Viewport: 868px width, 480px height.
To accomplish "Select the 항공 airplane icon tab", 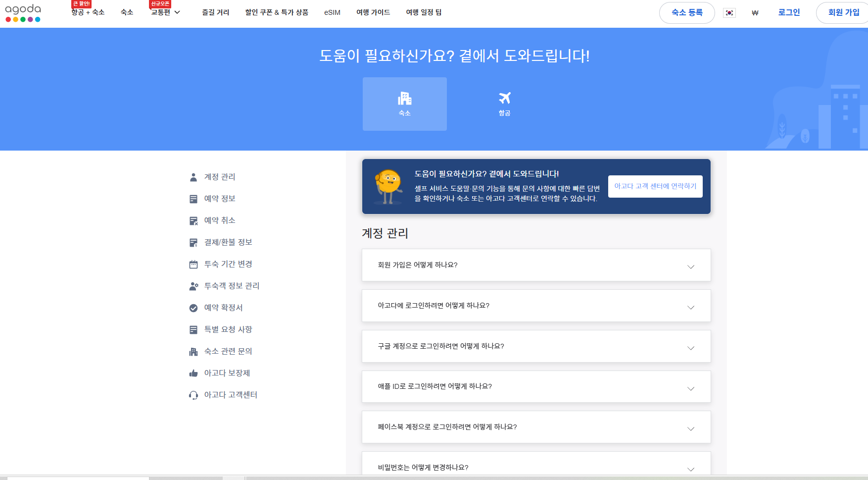I will [x=504, y=104].
